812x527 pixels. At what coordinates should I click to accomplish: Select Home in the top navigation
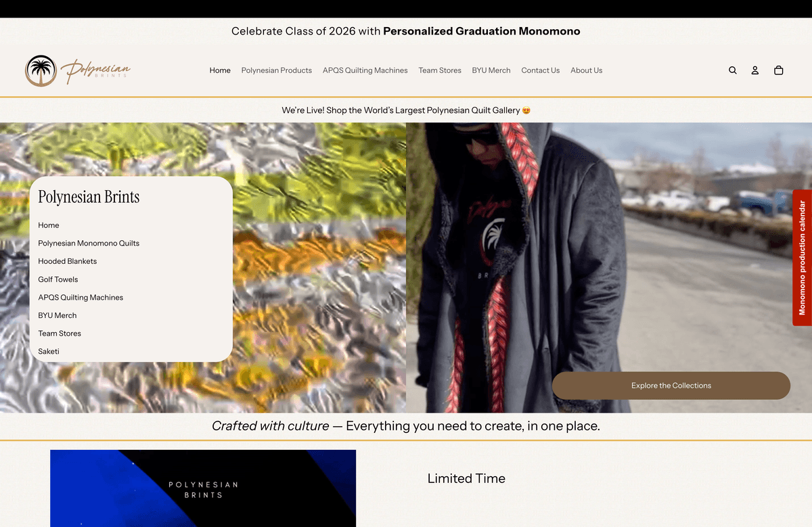click(x=220, y=70)
